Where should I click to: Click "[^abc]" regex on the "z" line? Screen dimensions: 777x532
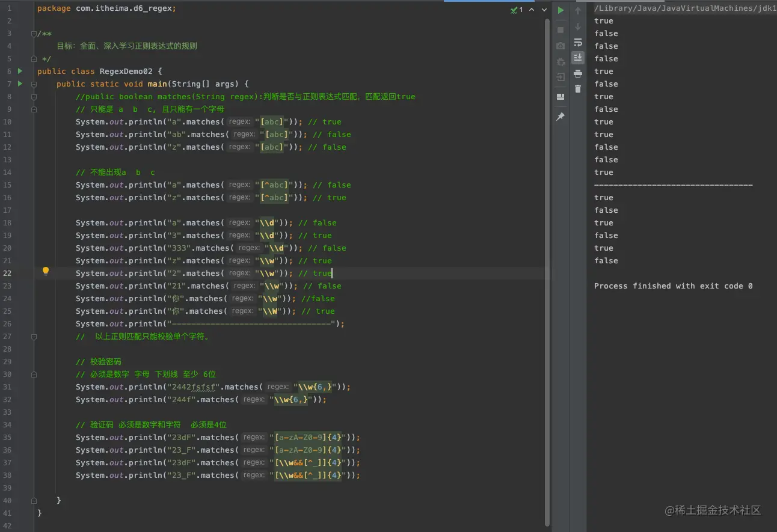(274, 198)
